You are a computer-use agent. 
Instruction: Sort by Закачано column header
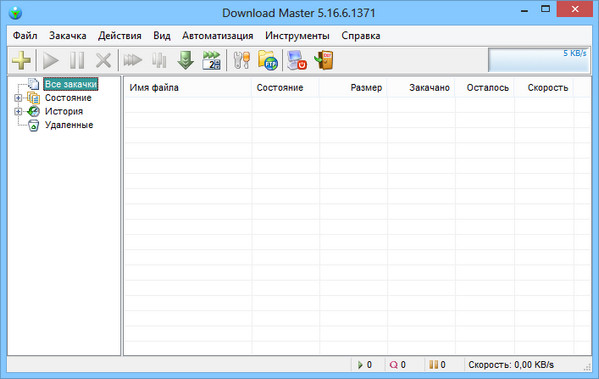point(421,87)
